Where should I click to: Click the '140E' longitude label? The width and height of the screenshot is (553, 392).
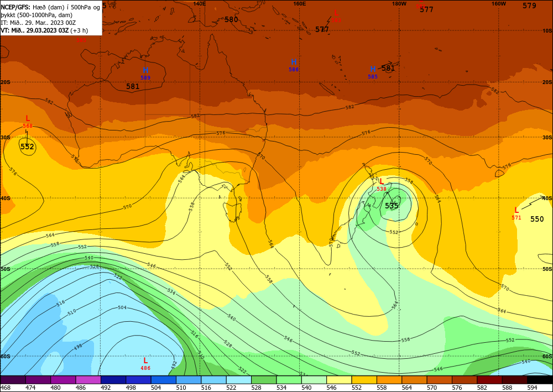coord(200,3)
